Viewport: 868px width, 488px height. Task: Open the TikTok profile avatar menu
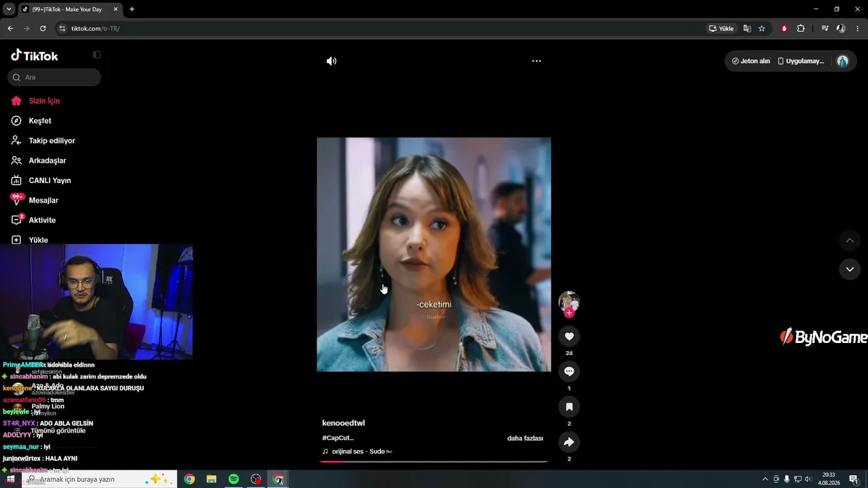click(x=842, y=61)
